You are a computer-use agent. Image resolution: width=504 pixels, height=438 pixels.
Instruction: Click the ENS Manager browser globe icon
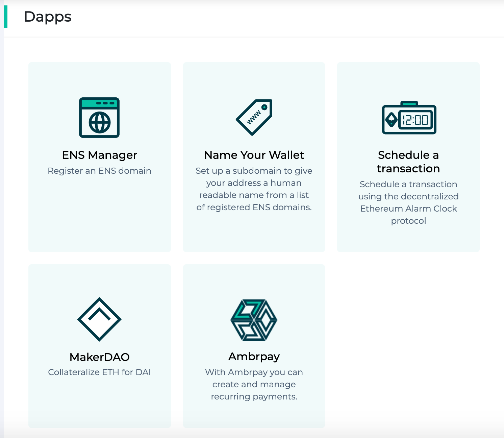(99, 118)
